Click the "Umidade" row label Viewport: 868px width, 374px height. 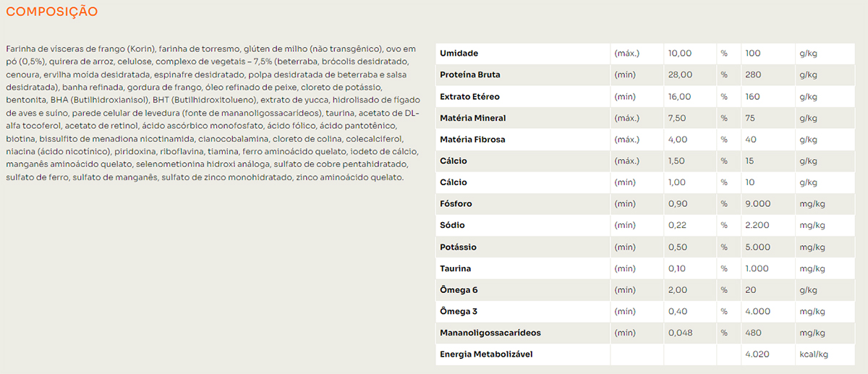coord(459,54)
